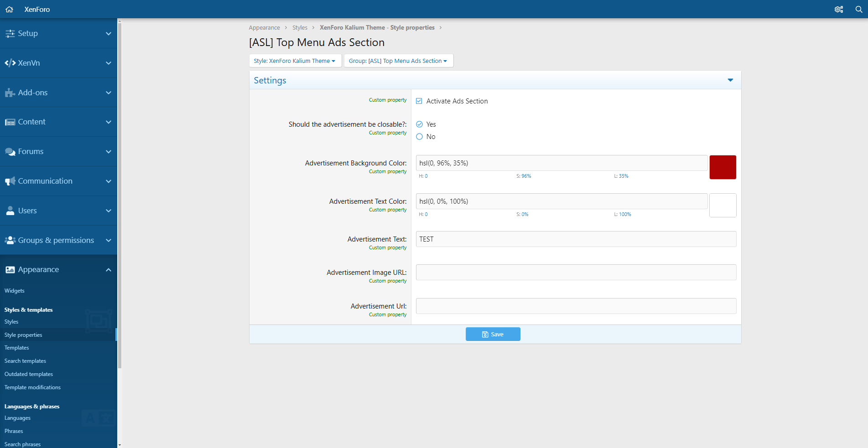Go to Styles breadcrumb link
Screen dimensions: 868x448
(x=300, y=28)
